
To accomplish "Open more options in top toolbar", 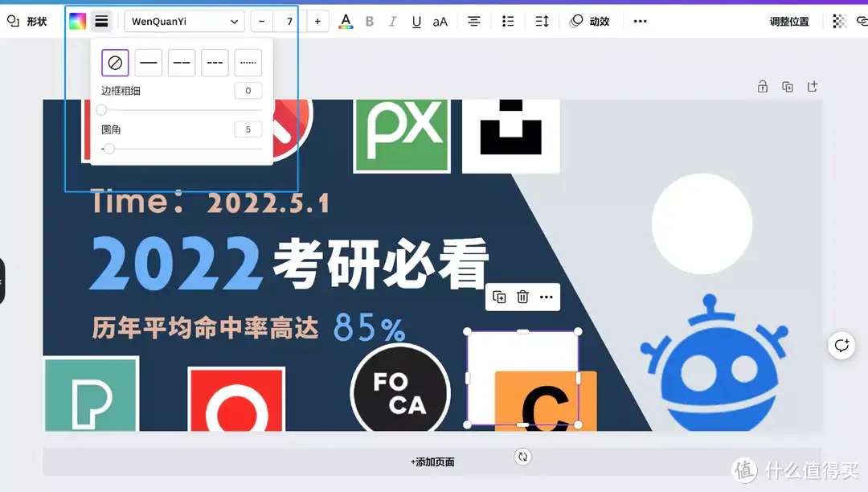I will tap(640, 22).
